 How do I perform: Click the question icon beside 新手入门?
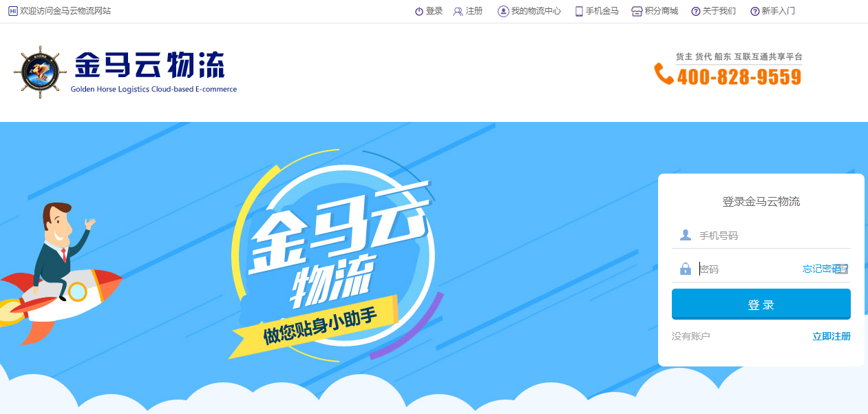[755, 11]
